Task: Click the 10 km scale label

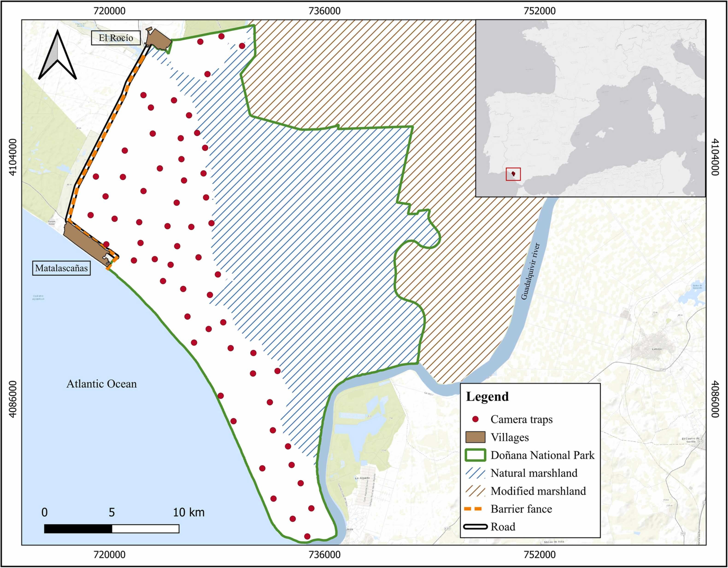Action: coord(189,512)
